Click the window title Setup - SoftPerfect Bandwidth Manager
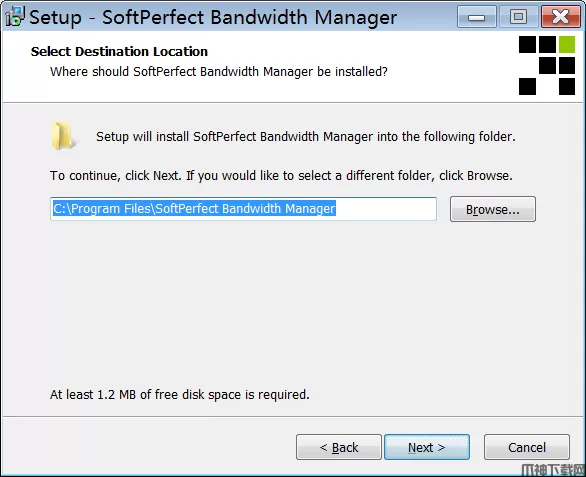586x477 pixels. point(213,17)
